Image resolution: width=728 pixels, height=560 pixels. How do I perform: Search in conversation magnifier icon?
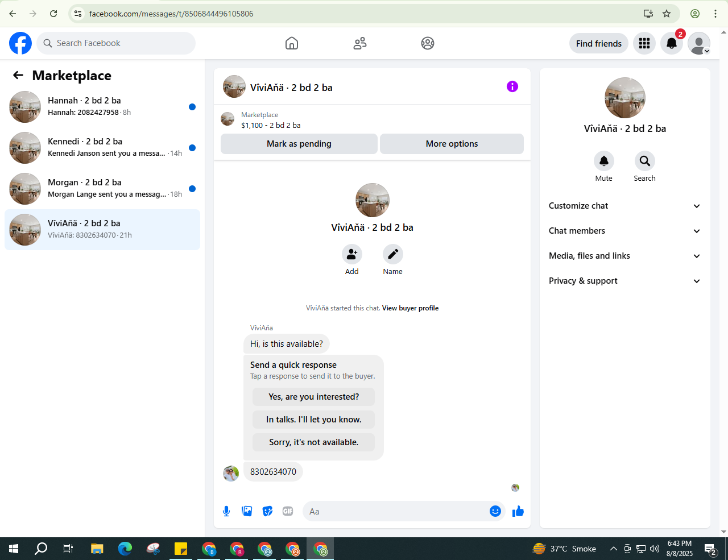[645, 161]
